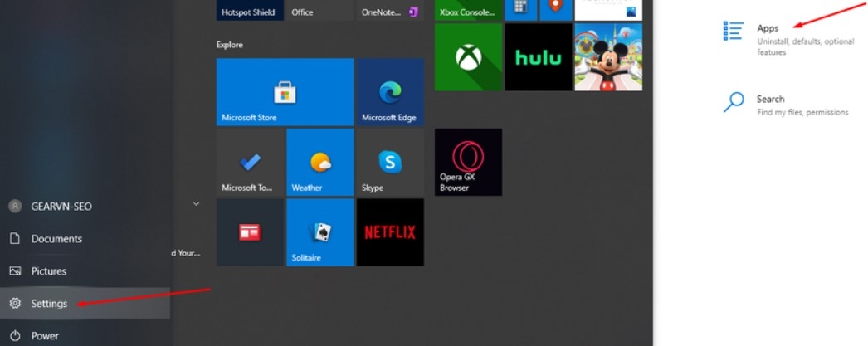Click the Apps list icon in Settings
Viewport: 868px width, 346px height.
pos(734,31)
